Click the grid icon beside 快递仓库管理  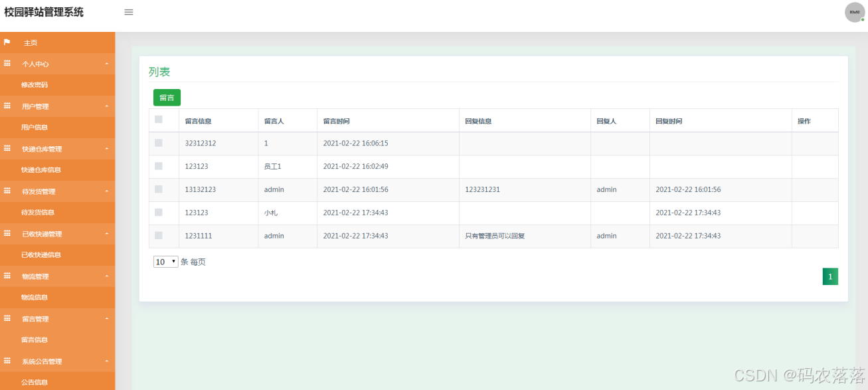(7, 148)
